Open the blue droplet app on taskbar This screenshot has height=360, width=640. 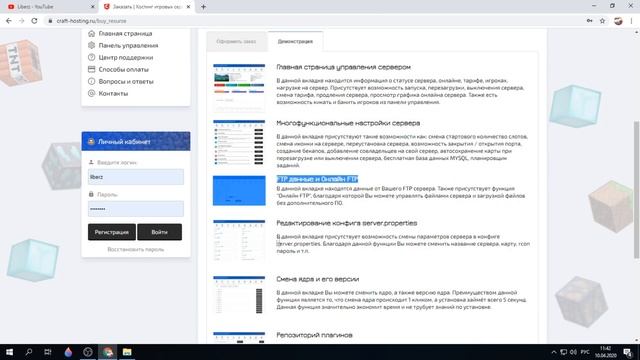pyautogui.click(x=68, y=352)
